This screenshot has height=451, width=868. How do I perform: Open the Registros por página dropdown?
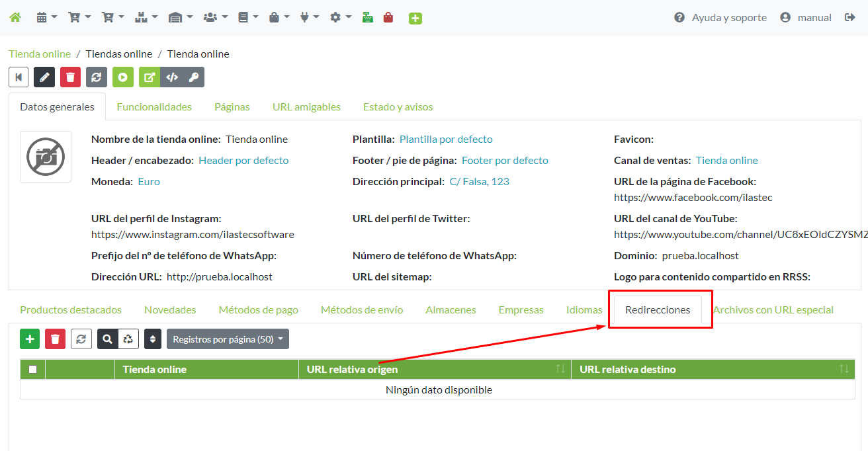[228, 339]
